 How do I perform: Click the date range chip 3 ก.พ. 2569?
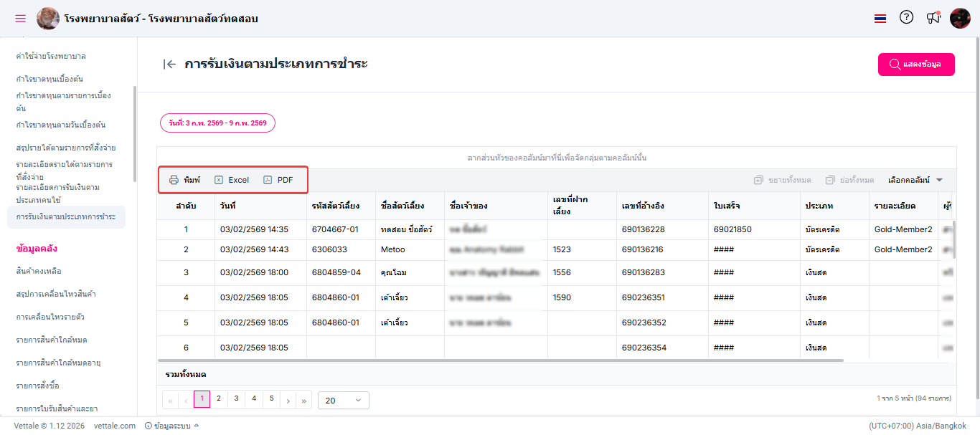pyautogui.click(x=217, y=123)
